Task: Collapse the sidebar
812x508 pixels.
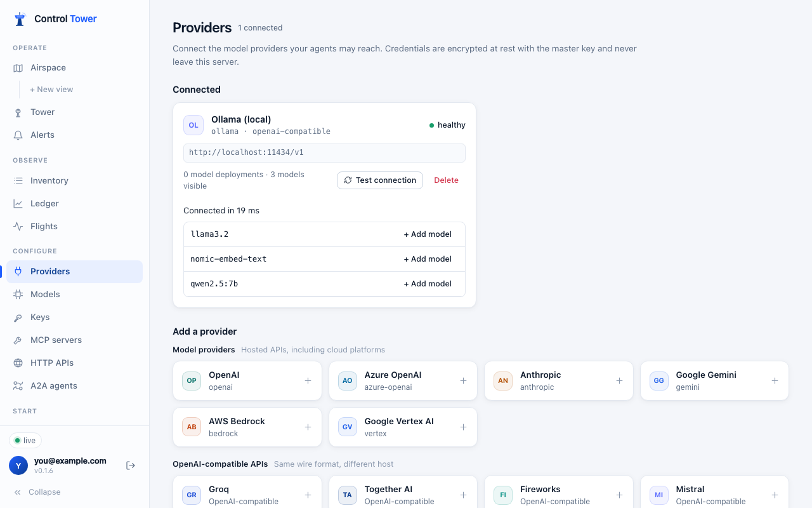Action: 37,492
